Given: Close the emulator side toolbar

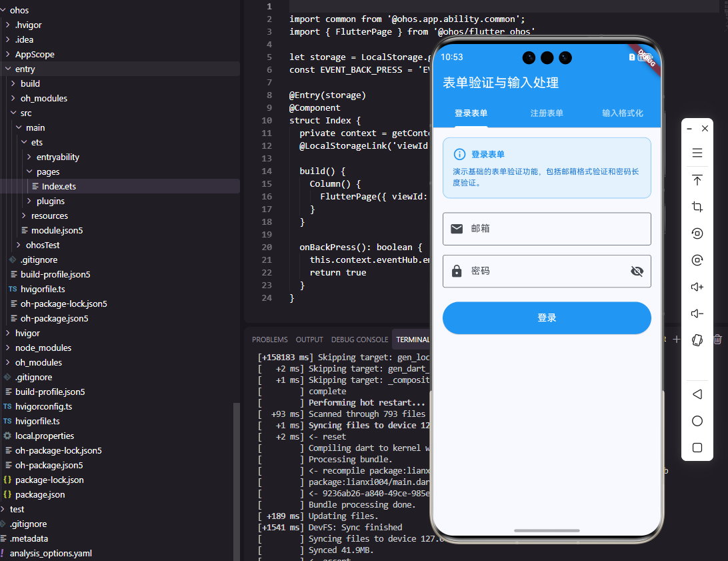Looking at the screenshot, I should pyautogui.click(x=705, y=129).
